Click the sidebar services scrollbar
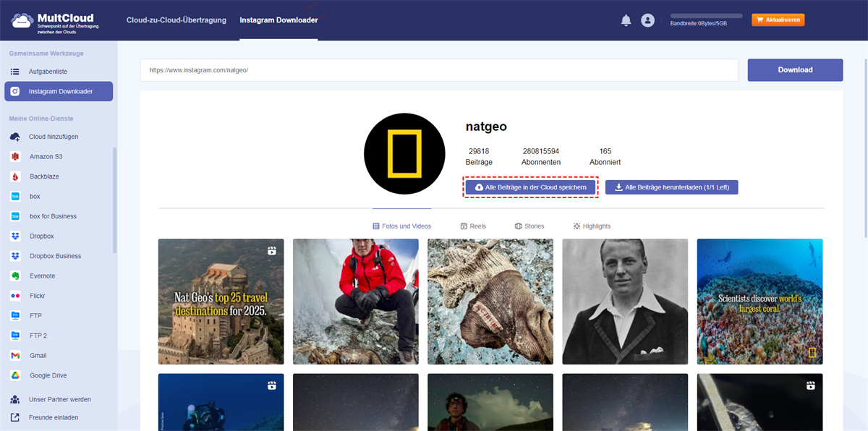The image size is (868, 431). pos(114,200)
